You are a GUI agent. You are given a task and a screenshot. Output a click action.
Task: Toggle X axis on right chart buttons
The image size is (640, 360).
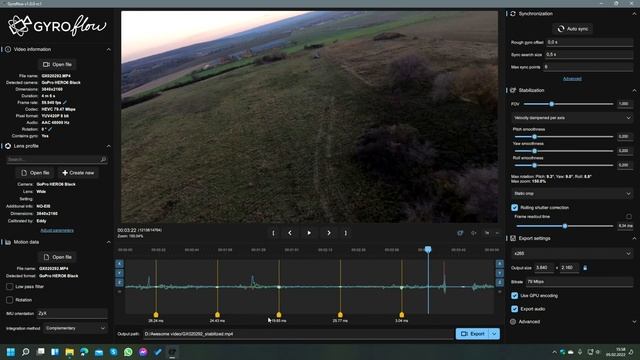500,264
